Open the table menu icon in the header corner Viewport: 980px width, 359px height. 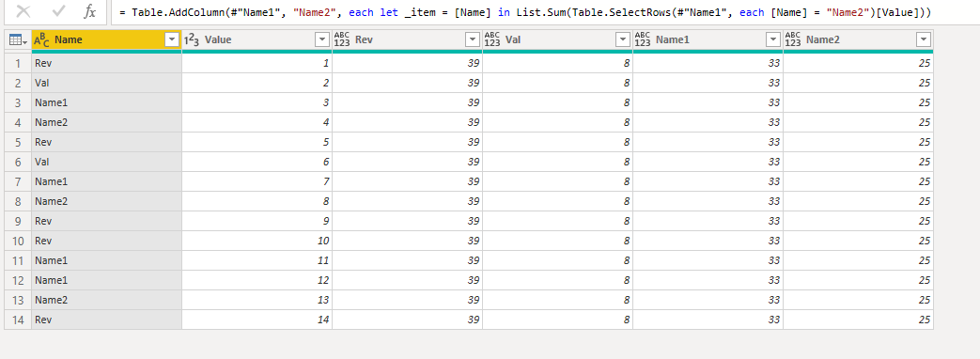18,40
